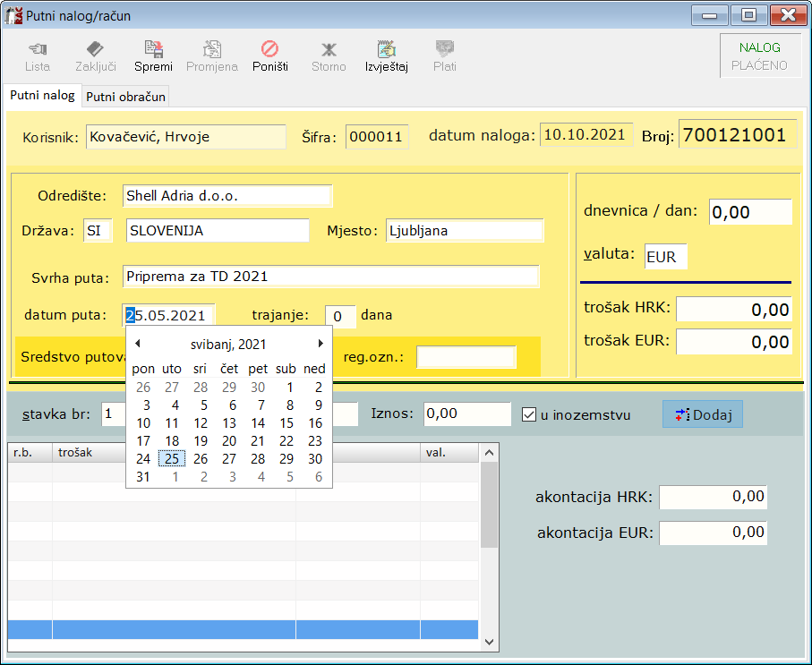
Task: Switch to Putni obračun tab
Action: click(125, 97)
